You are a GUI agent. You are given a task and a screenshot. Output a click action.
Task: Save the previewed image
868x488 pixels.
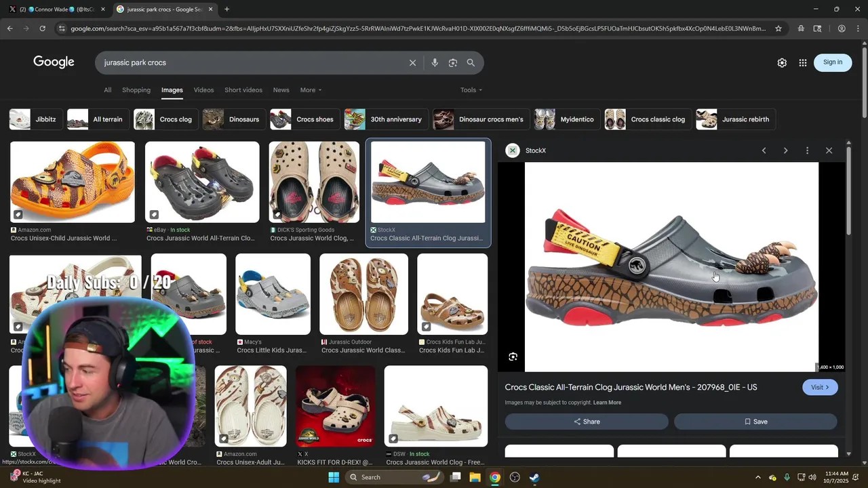tap(755, 422)
